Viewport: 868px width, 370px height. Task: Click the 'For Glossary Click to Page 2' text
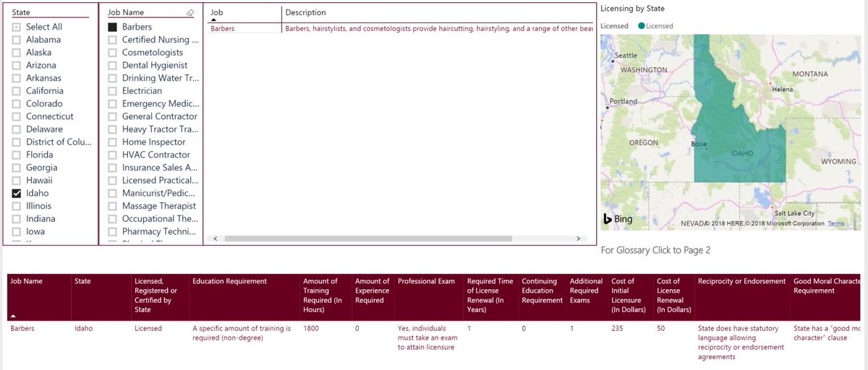pyautogui.click(x=656, y=250)
